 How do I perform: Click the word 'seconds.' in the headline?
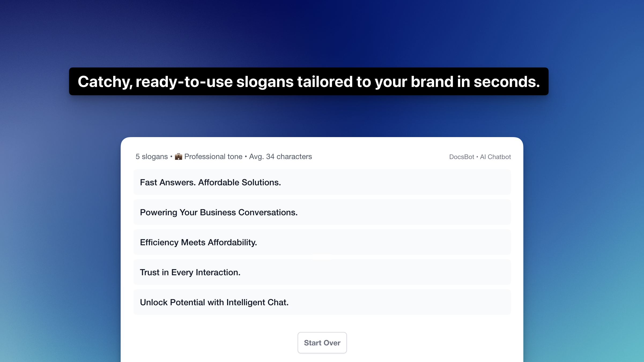click(507, 82)
